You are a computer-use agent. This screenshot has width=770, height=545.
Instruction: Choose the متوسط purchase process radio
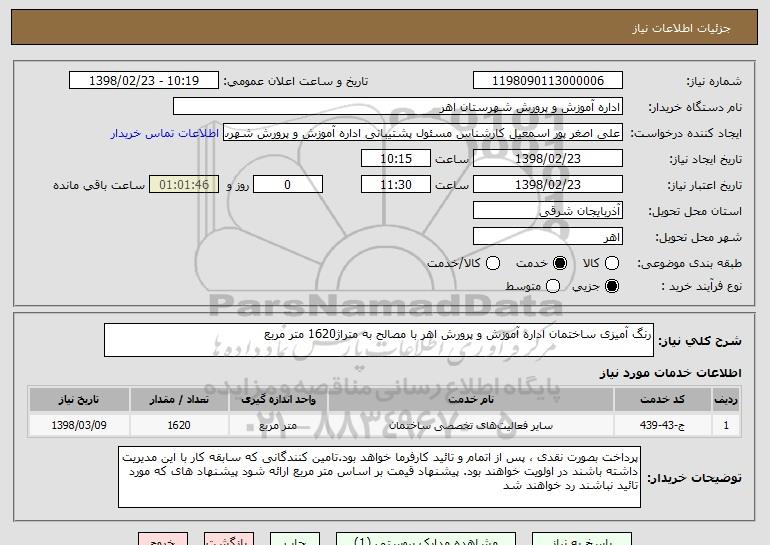point(552,286)
